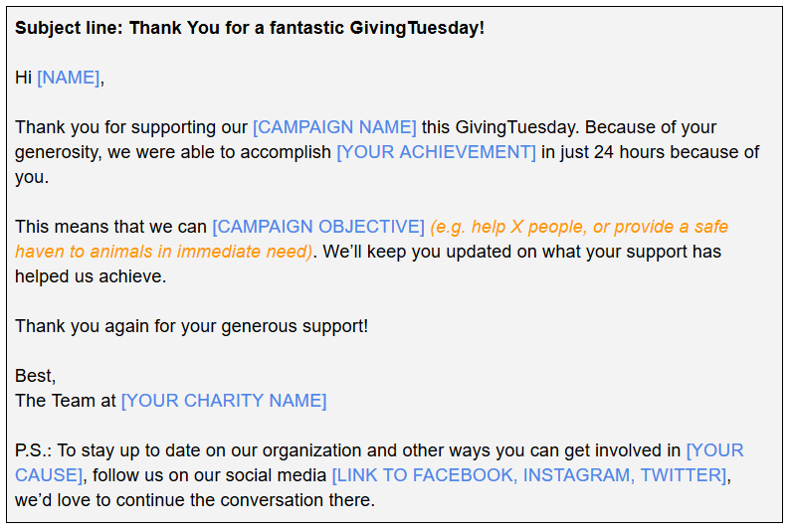The width and height of the screenshot is (791, 532).
Task: Click the orange italic example text
Action: [x=579, y=227]
